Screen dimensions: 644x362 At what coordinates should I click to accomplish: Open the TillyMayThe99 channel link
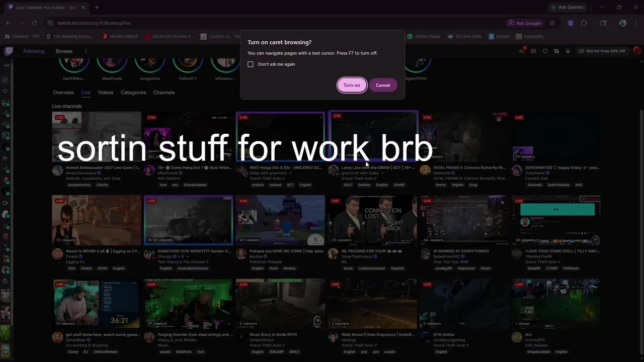pos(538,256)
